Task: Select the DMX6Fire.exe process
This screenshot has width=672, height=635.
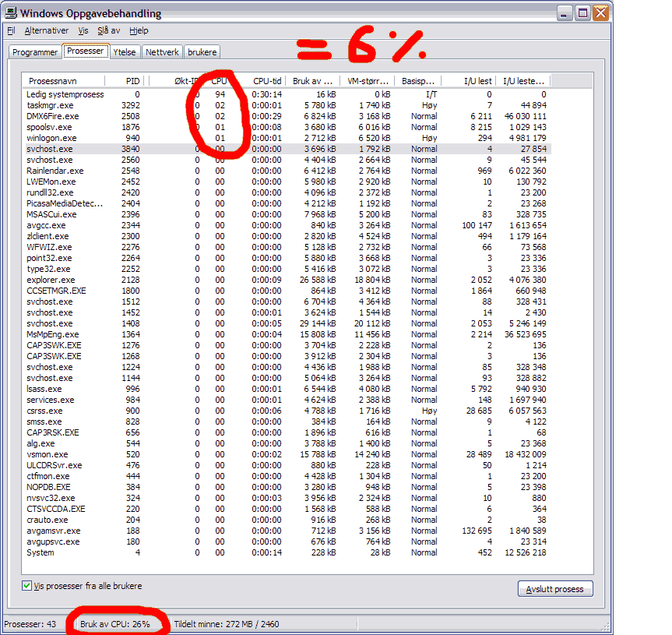Action: pyautogui.click(x=287, y=116)
